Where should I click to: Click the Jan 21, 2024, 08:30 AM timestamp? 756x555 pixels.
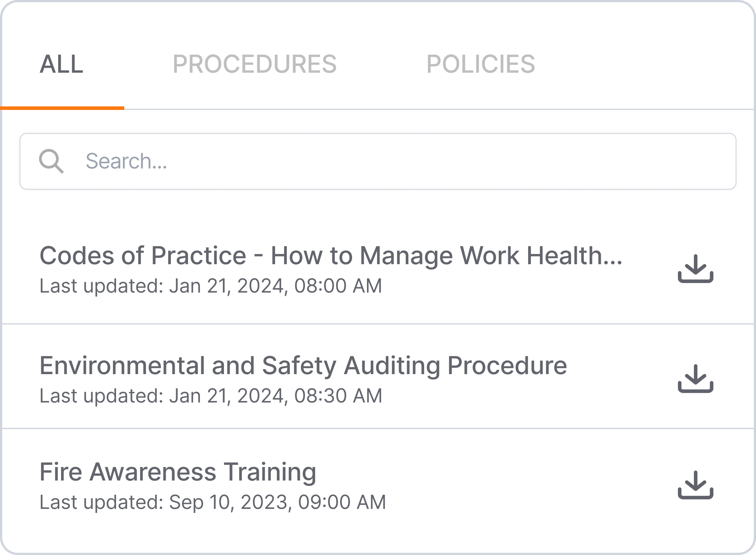point(275,396)
